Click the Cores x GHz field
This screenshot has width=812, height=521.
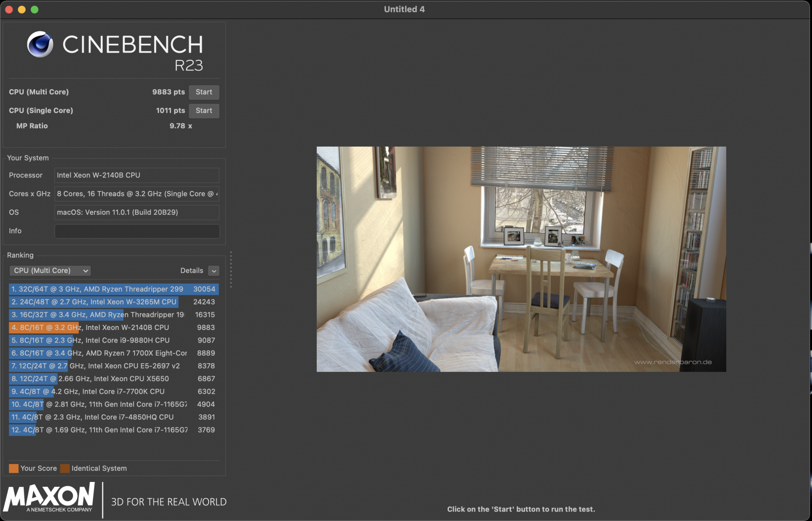pyautogui.click(x=137, y=194)
